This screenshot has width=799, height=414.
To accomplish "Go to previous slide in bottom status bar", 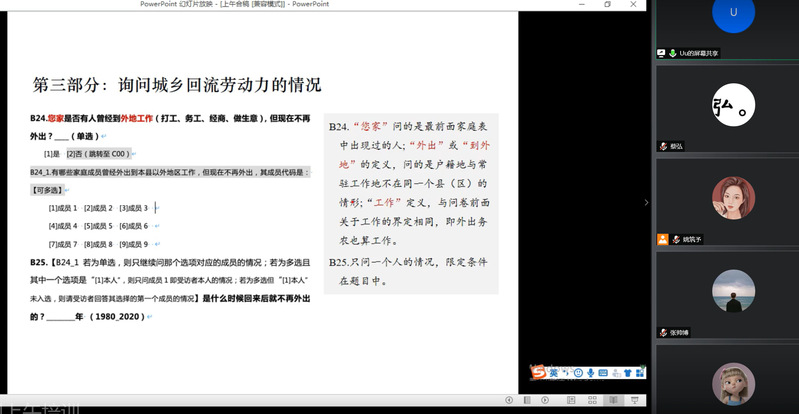I will click(x=509, y=401).
